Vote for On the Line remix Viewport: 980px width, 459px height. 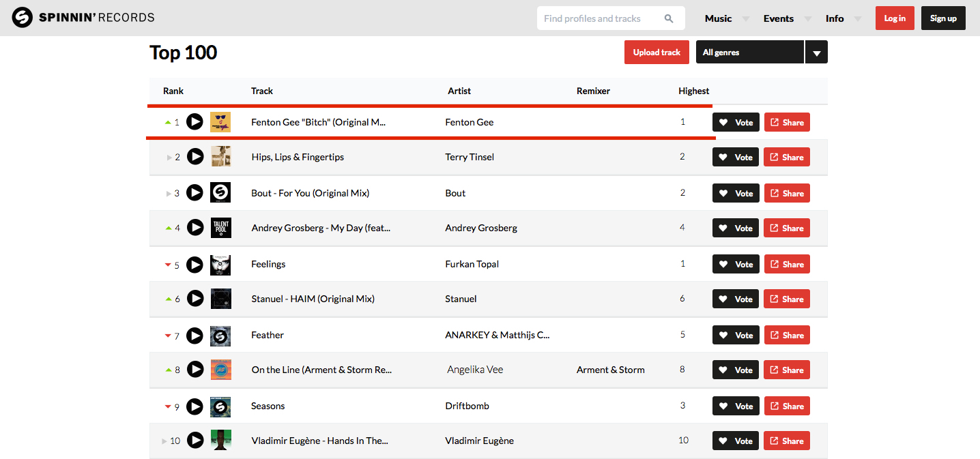[x=736, y=370]
